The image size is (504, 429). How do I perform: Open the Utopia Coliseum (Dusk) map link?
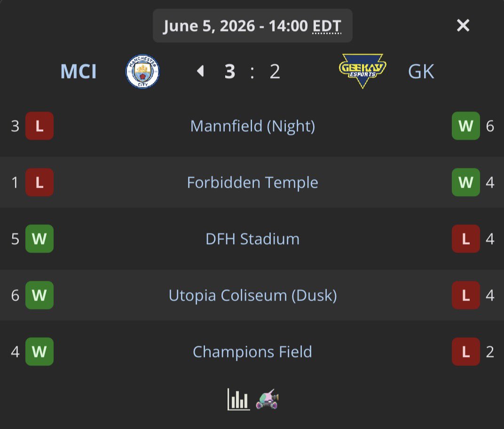252,295
